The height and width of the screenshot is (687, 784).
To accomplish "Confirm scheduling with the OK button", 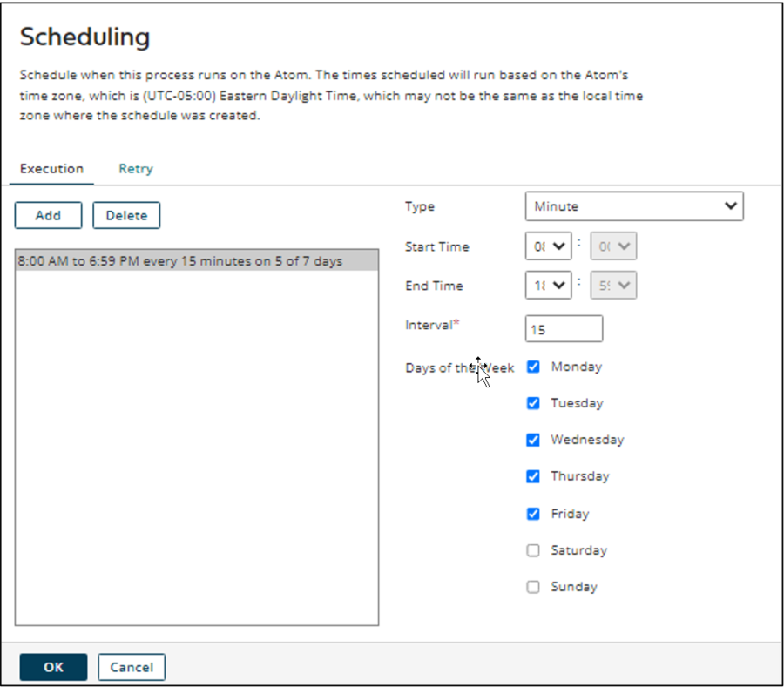I will pyautogui.click(x=53, y=667).
